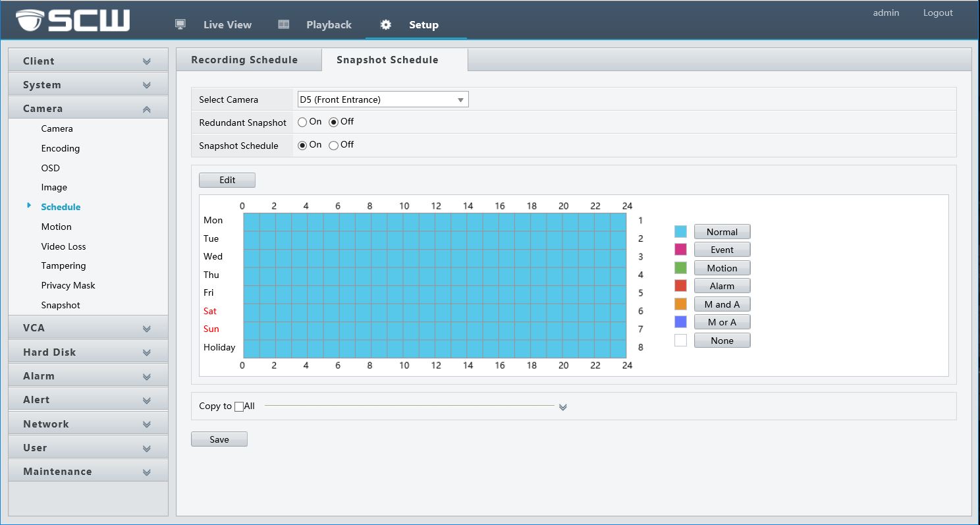Click the SCW dome camera logo
Screen dimensions: 980x525
[x=29, y=21]
